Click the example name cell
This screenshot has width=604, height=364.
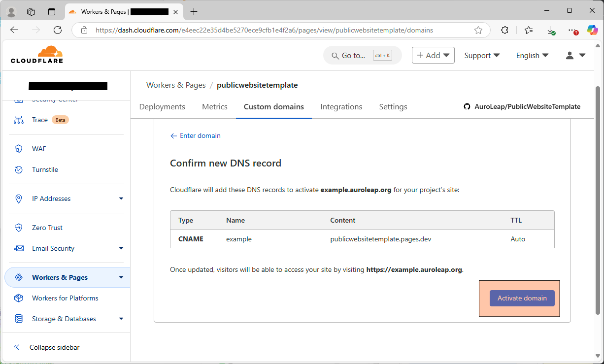coord(239,239)
